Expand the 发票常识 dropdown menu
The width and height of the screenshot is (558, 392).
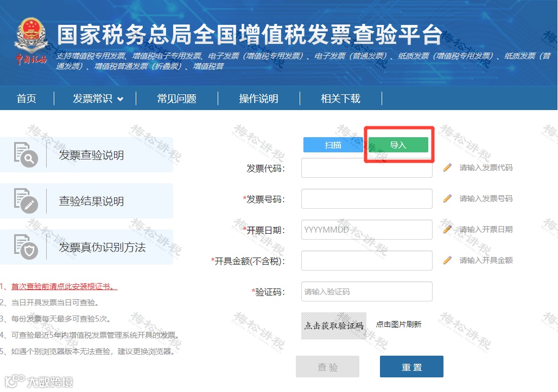[x=94, y=98]
